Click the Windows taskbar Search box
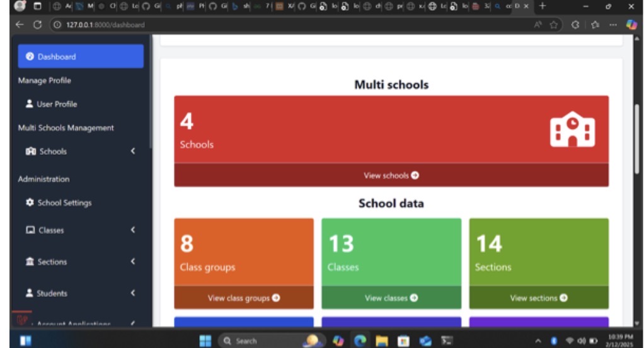This screenshot has height=348, width=644. pos(246,340)
